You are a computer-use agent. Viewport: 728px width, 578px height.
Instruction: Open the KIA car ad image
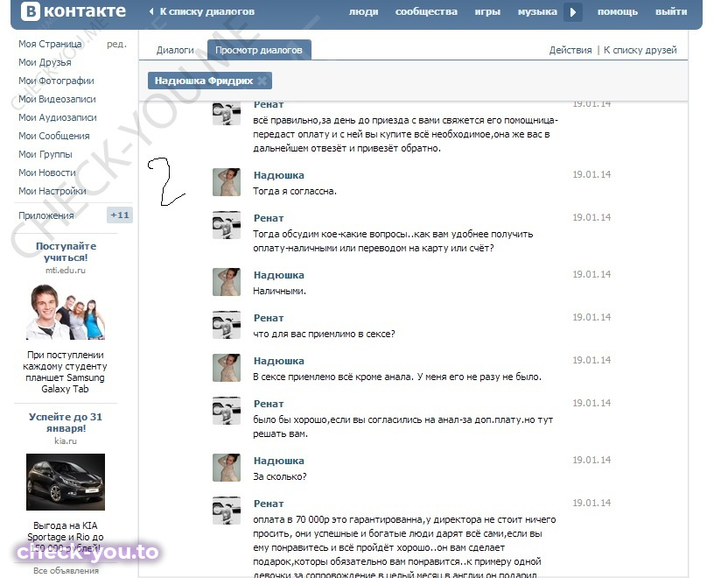coord(66,482)
